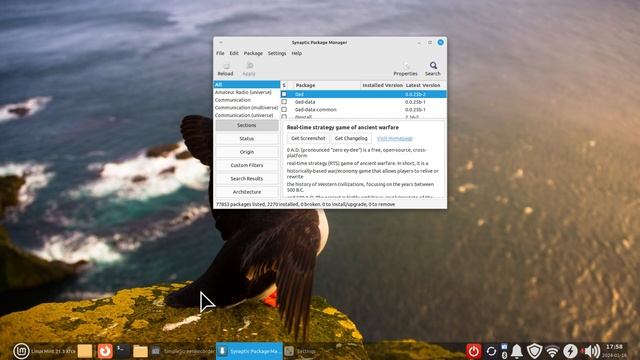
Task: Select the 0ad-data package row
Action: [x=363, y=102]
